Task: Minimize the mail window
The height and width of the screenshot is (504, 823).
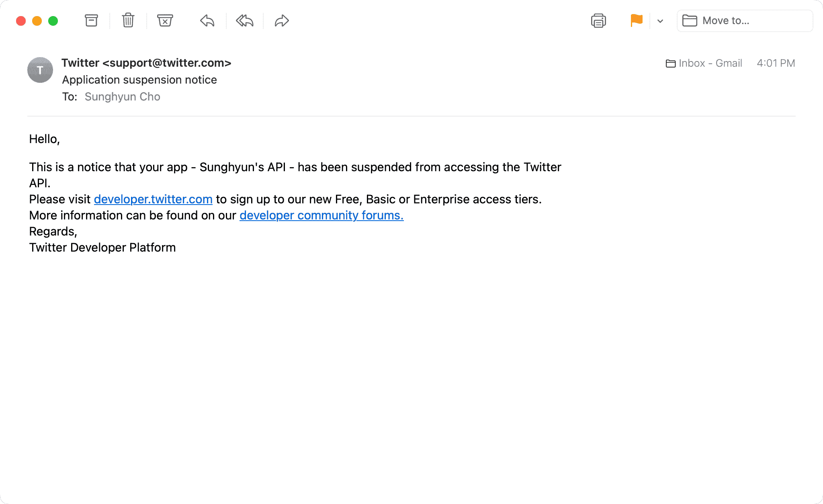Action: coord(37,21)
